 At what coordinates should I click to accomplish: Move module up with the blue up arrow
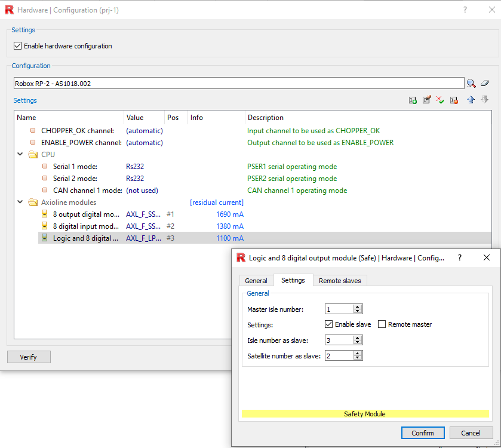coord(471,100)
